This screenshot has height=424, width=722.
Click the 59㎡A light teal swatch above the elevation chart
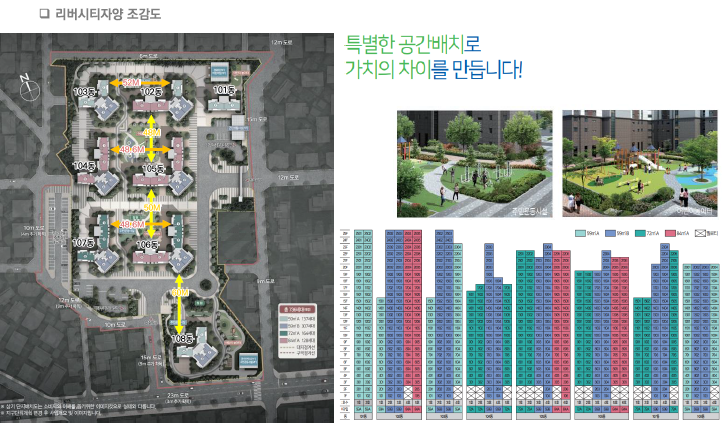click(x=580, y=234)
